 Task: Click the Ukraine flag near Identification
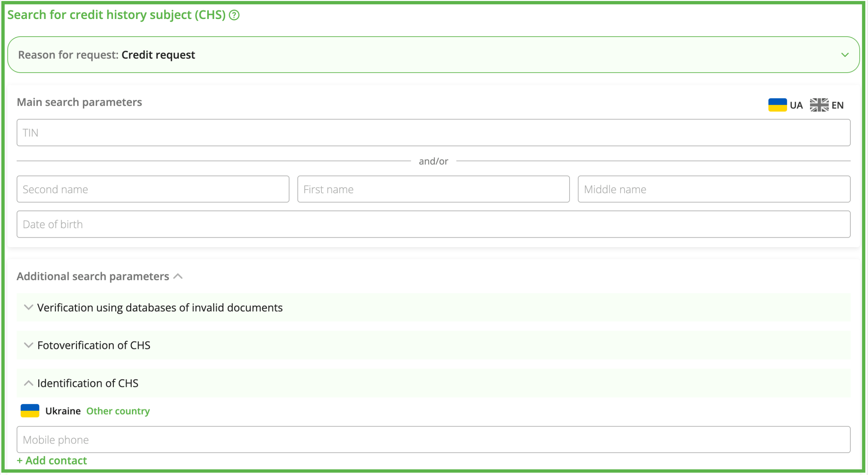30,411
